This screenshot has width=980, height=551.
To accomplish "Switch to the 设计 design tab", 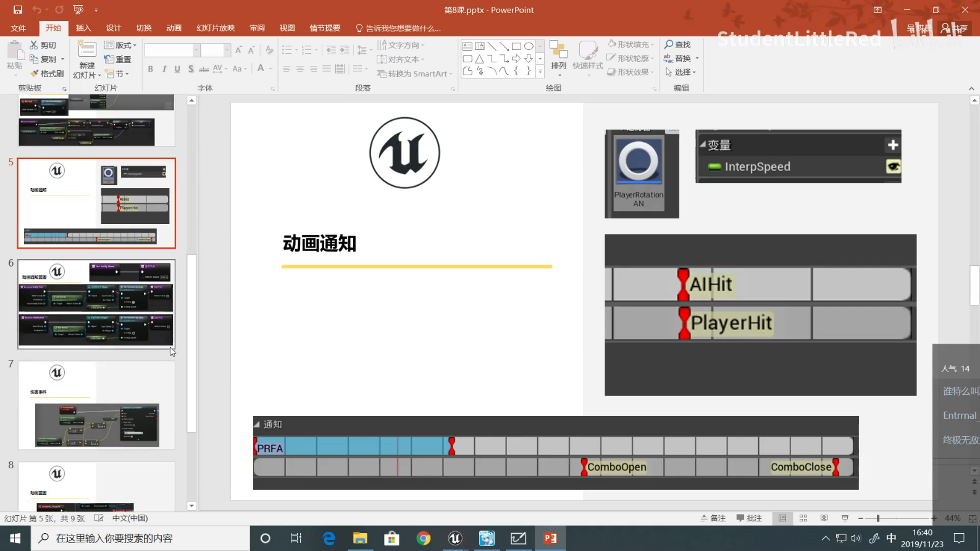I will click(x=114, y=28).
